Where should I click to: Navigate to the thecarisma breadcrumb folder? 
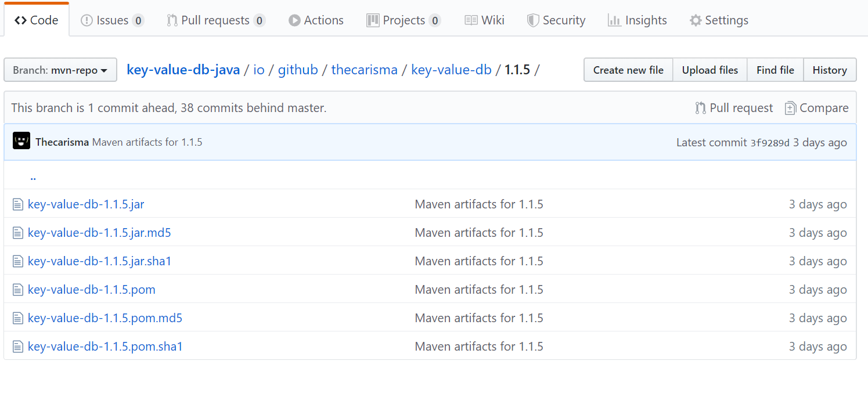pyautogui.click(x=364, y=70)
